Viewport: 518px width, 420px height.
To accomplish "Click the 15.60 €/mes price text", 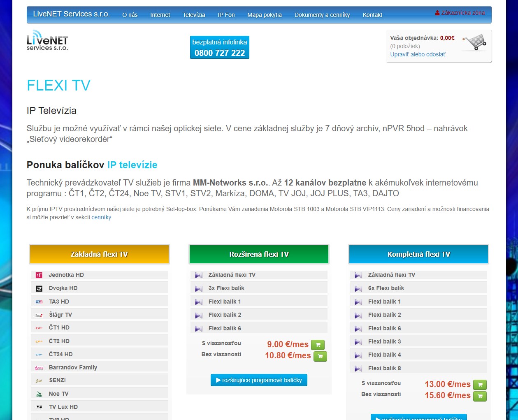I will coord(448,395).
